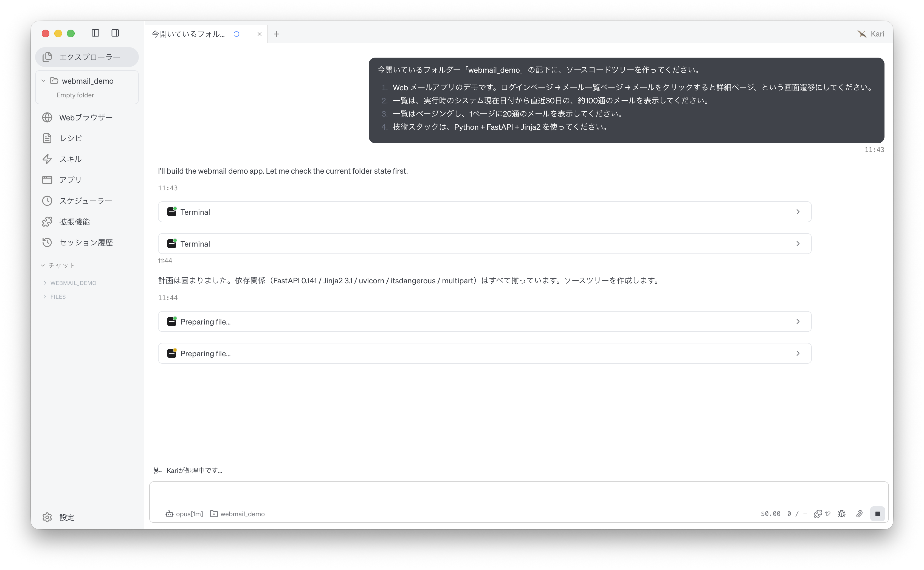Toggle the left sidebar panel icon
This screenshot has height=570, width=924.
[x=95, y=33]
